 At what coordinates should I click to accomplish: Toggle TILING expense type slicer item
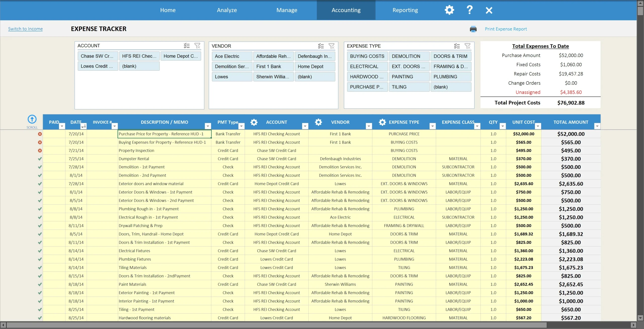point(409,87)
